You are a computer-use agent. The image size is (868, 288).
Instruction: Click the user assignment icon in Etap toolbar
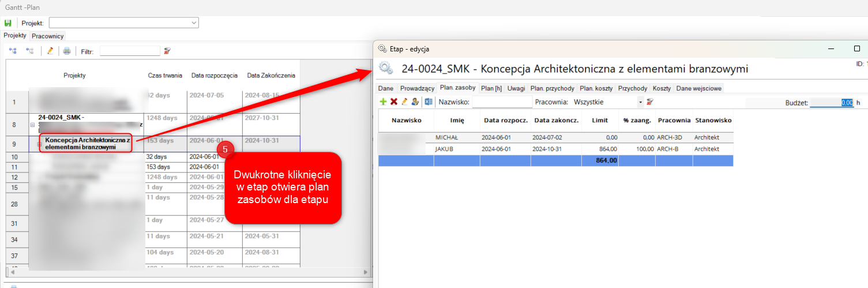pos(415,102)
